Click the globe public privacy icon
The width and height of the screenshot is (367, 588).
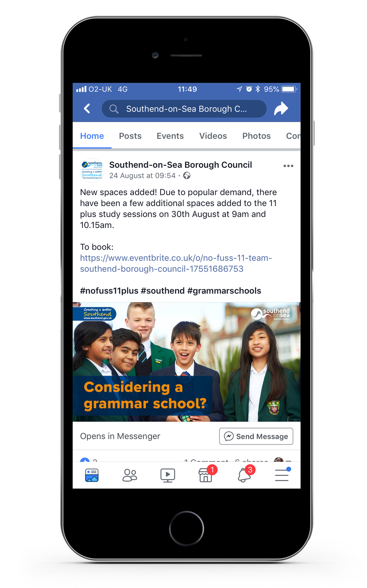[x=187, y=176]
